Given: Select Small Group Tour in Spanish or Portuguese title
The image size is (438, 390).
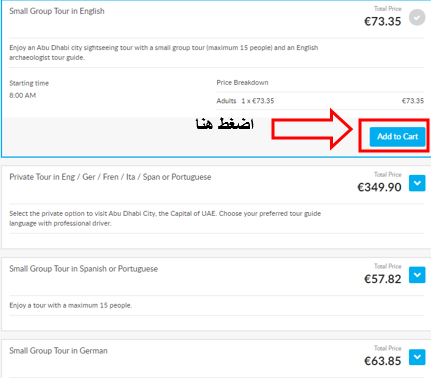Looking at the screenshot, I should 84,269.
